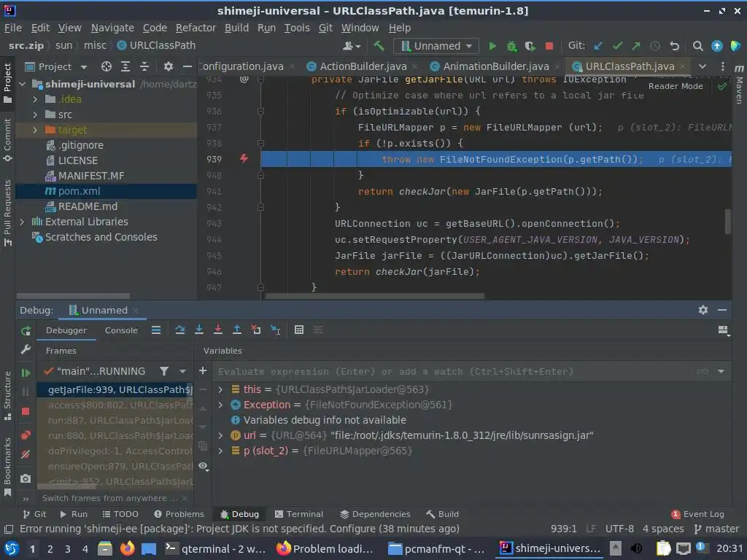
Task: Step Into with blue down arrow
Action: coord(199,330)
